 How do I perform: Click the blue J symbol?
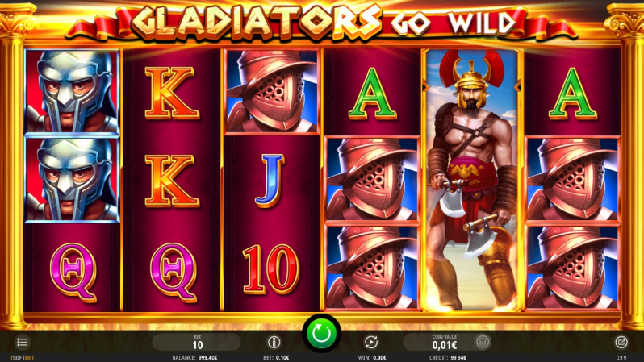coord(270,181)
